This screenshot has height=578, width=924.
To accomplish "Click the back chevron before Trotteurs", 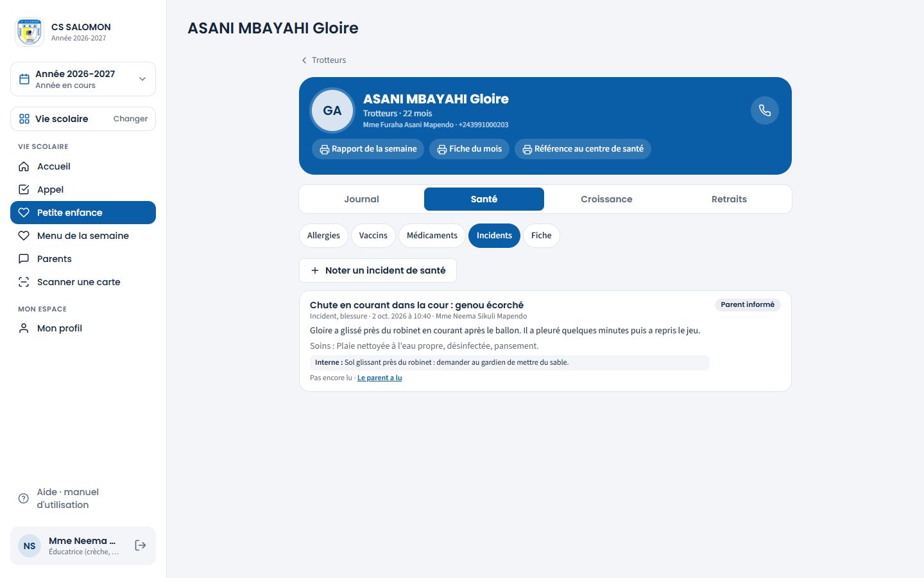I will point(304,60).
